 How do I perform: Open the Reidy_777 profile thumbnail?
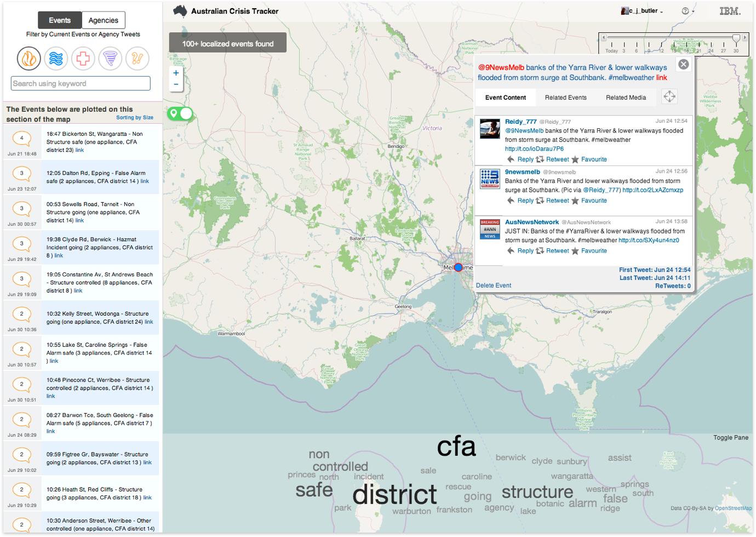490,129
